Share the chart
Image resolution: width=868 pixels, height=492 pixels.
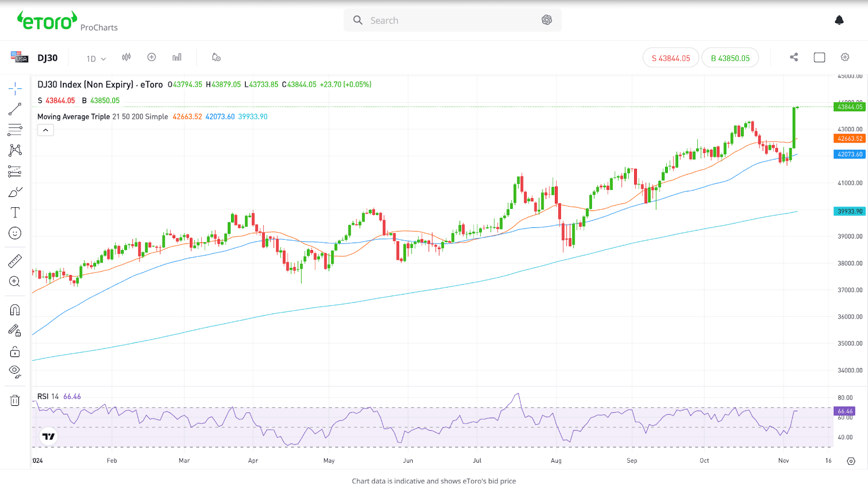(x=794, y=57)
